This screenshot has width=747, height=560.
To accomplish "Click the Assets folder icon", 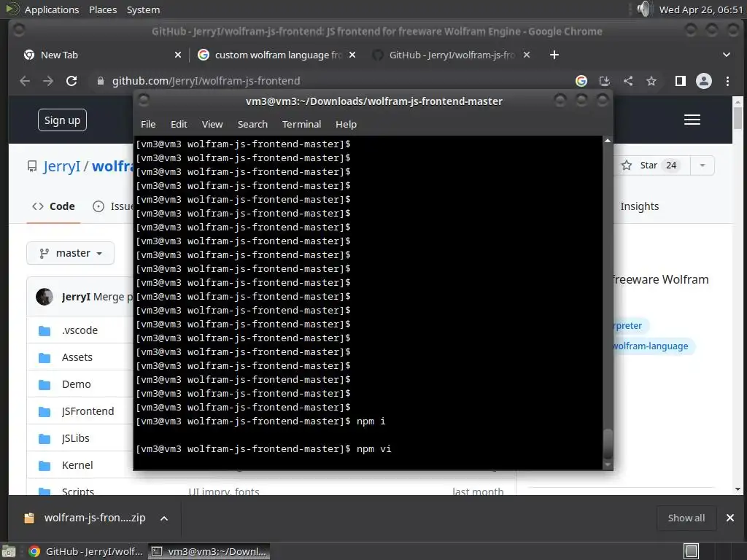I will (44, 357).
